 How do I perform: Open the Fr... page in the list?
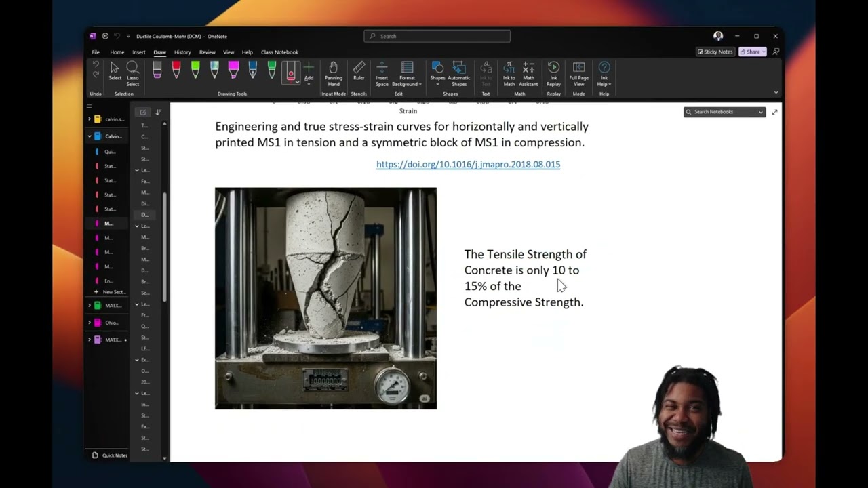144,315
